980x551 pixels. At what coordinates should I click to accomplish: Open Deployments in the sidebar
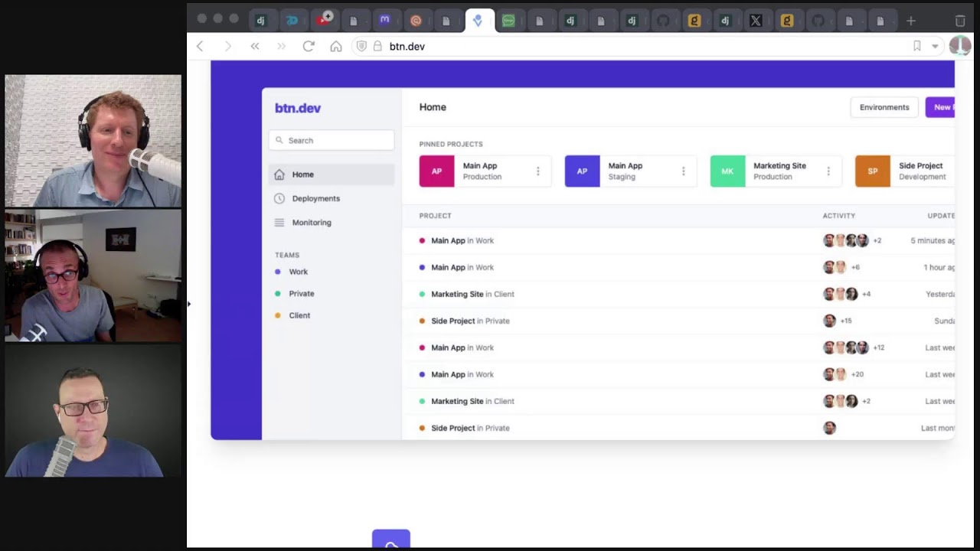click(x=315, y=198)
